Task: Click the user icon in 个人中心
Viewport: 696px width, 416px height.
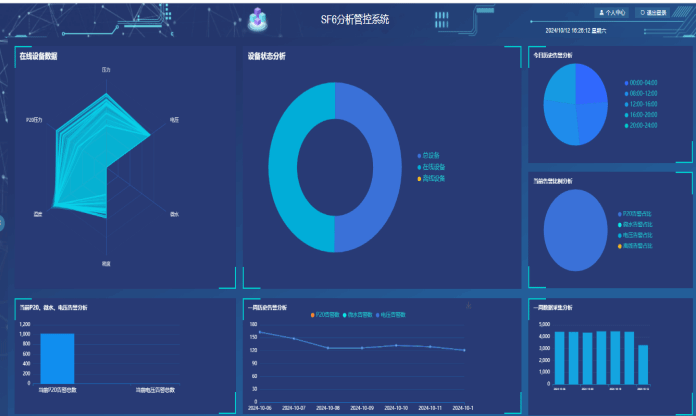Action: click(601, 13)
